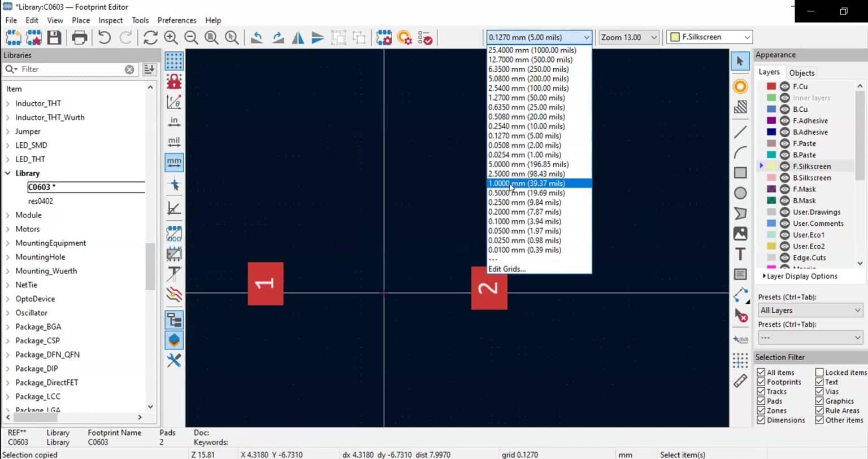Switch to the Objects tab

tap(802, 73)
